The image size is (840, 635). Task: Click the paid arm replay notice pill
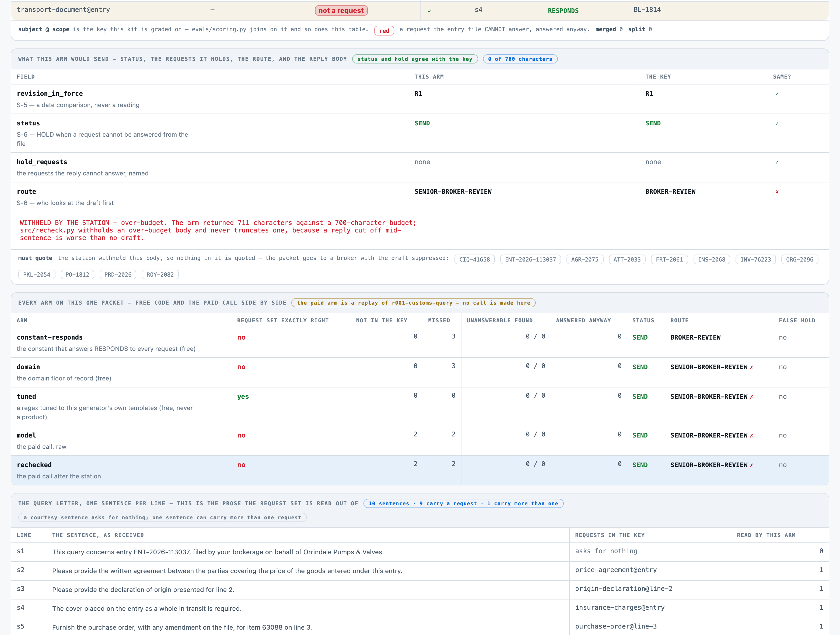tap(413, 302)
